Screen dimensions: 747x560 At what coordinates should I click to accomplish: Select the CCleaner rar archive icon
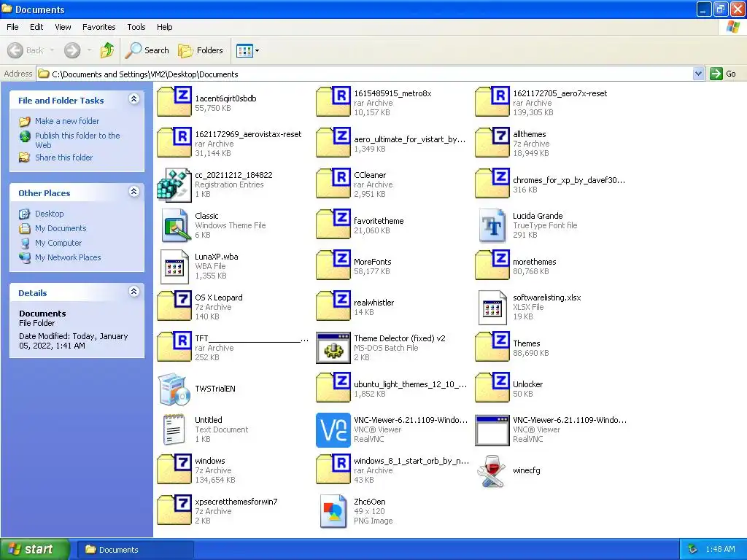333,184
